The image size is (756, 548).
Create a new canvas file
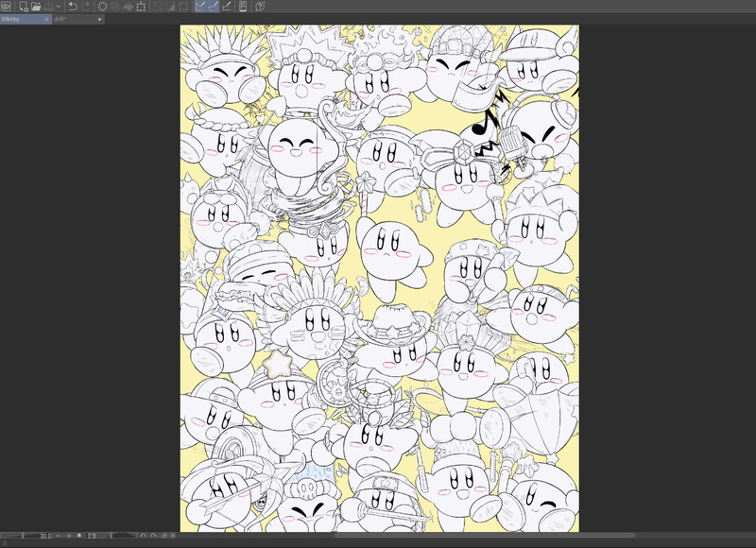click(23, 7)
